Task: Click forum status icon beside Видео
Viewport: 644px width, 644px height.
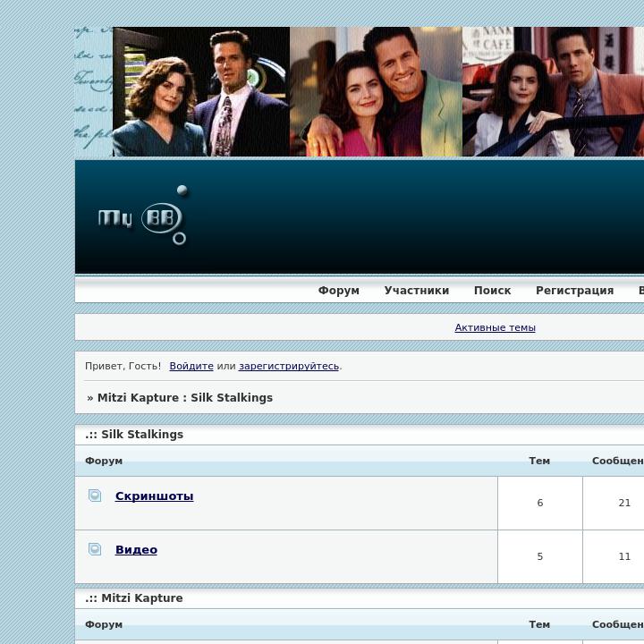Action: point(95,548)
